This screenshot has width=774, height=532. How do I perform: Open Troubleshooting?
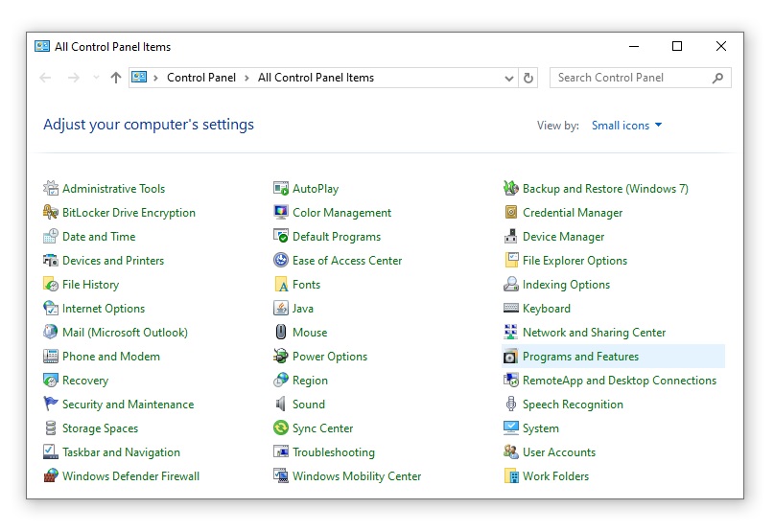334,452
